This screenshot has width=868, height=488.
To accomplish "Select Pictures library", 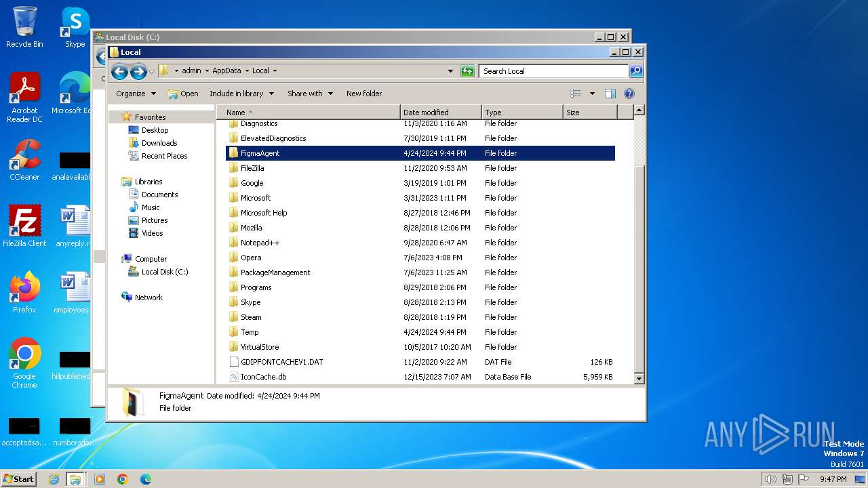I will [x=155, y=220].
